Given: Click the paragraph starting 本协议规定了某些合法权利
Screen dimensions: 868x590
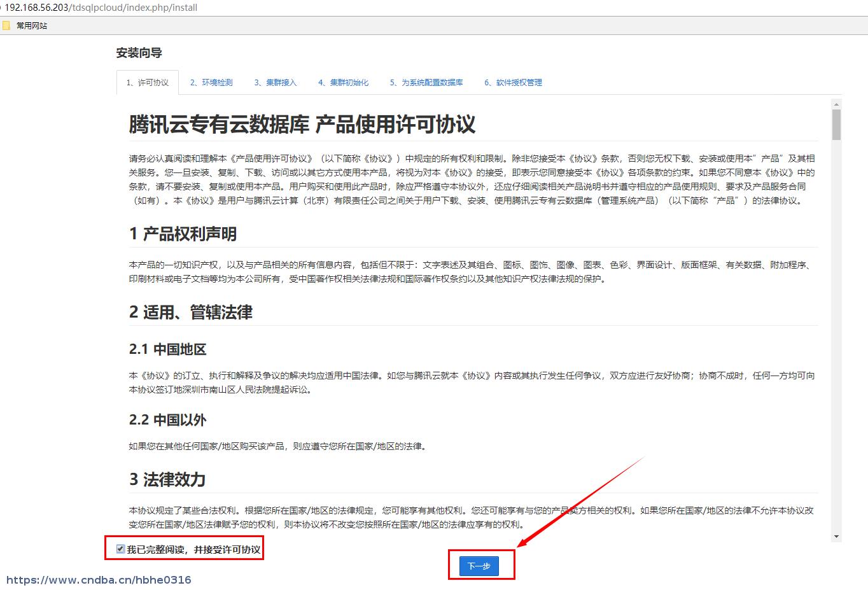Looking at the screenshot, I should (472, 517).
